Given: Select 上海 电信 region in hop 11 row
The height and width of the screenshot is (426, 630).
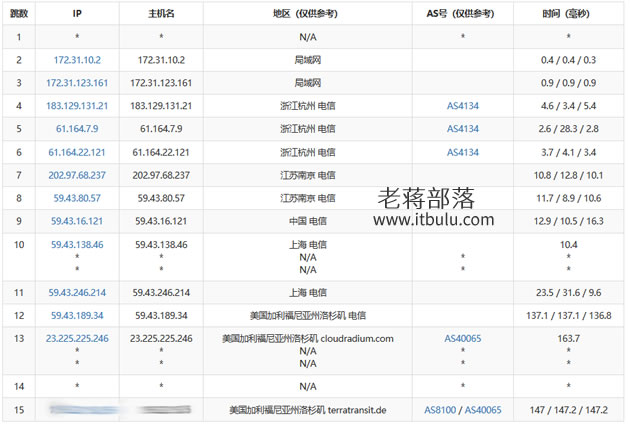Looking at the screenshot, I should [307, 293].
